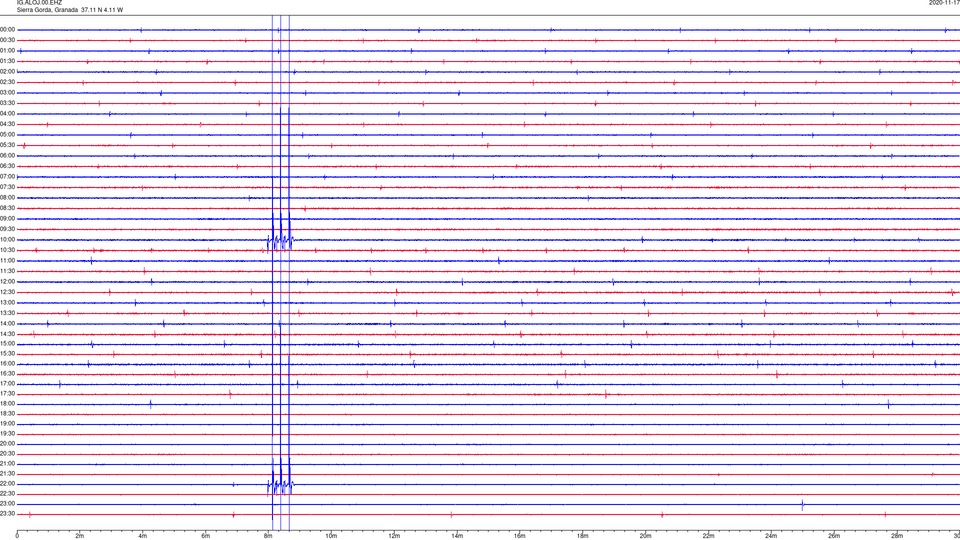This screenshot has height=540, width=960.
Task: Select the 19:30 time label
Action: [x=7, y=433]
